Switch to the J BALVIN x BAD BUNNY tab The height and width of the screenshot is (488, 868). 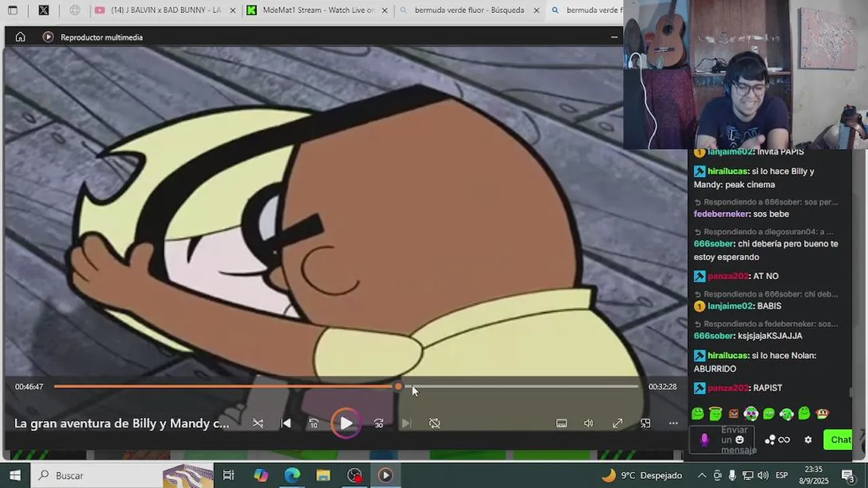click(166, 10)
